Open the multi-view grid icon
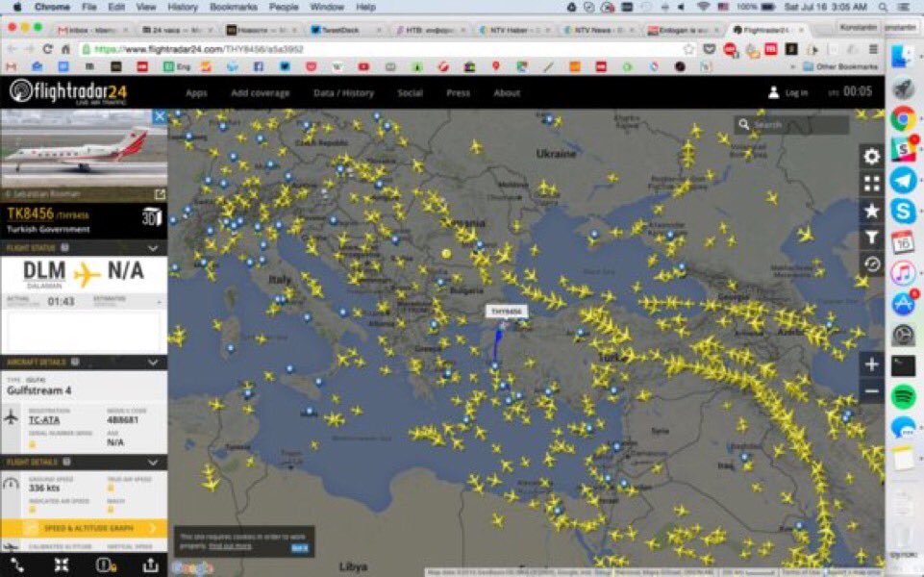Image resolution: width=924 pixels, height=577 pixels. coord(871,184)
